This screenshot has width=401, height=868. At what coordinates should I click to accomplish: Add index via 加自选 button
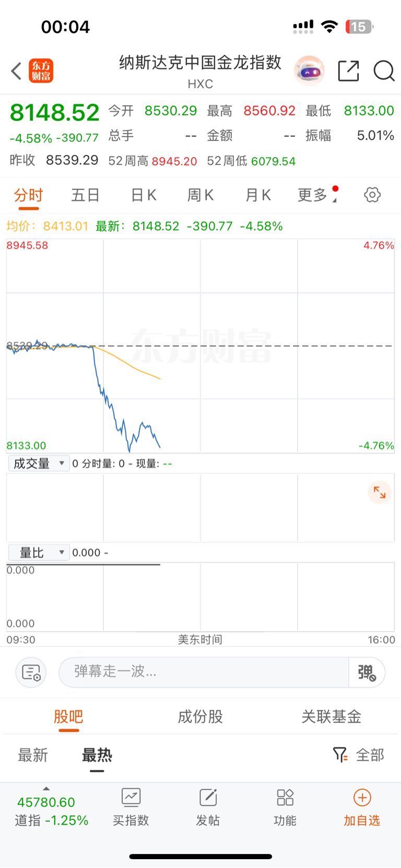[x=362, y=807]
